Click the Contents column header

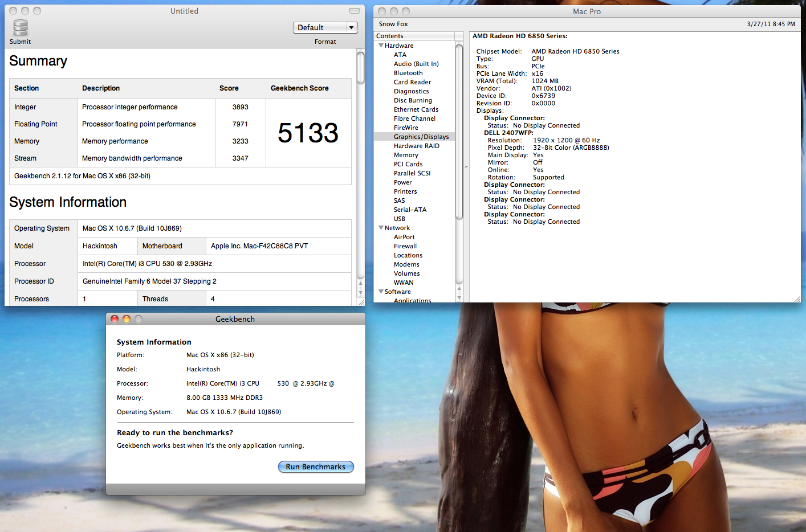click(414, 36)
